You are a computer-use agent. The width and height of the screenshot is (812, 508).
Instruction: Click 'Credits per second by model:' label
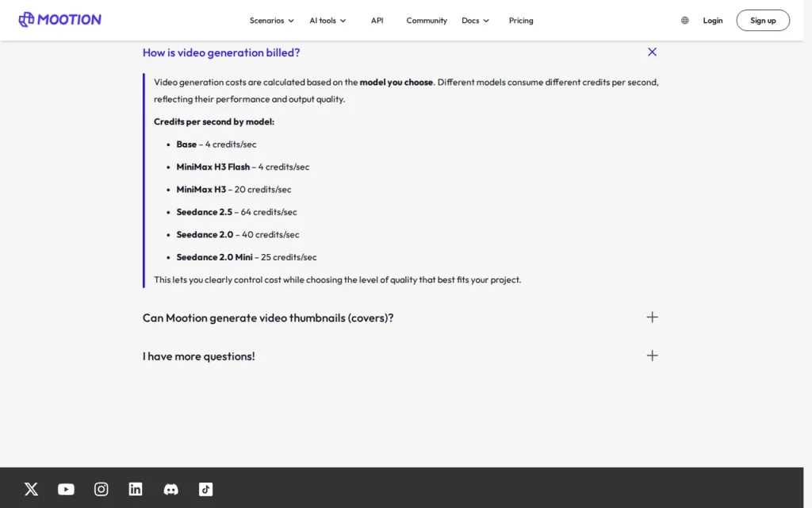(x=214, y=121)
